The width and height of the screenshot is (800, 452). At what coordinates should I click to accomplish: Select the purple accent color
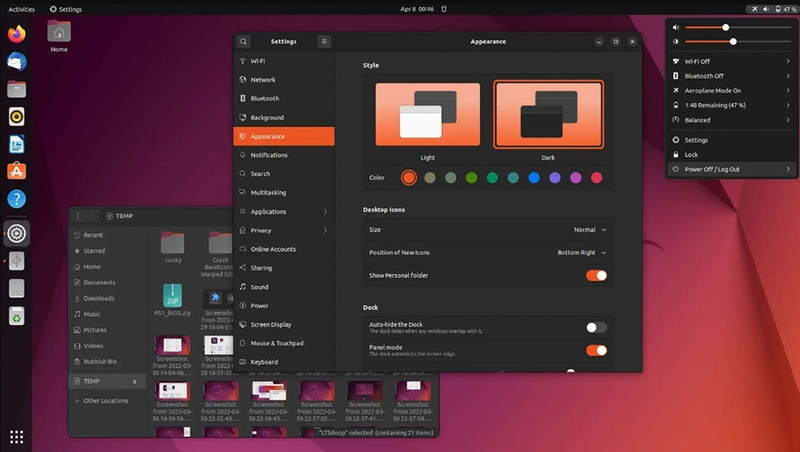point(555,178)
